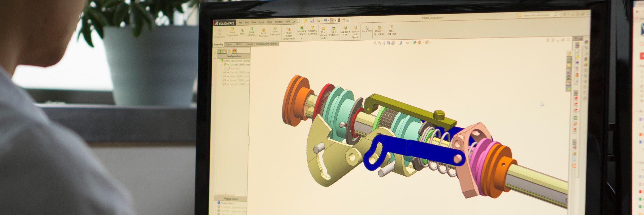This screenshot has height=215, width=644.
Task: Click Update Speedpak
Action: pos(379,31)
